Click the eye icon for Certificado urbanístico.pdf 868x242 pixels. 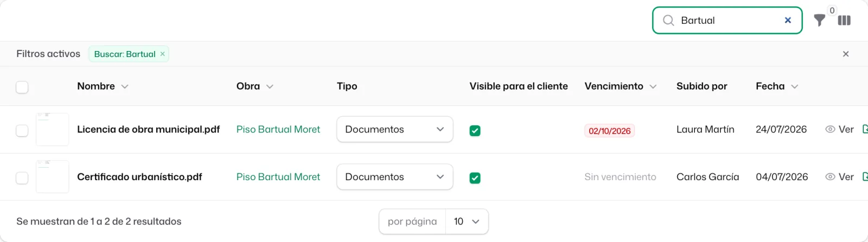coord(830,177)
